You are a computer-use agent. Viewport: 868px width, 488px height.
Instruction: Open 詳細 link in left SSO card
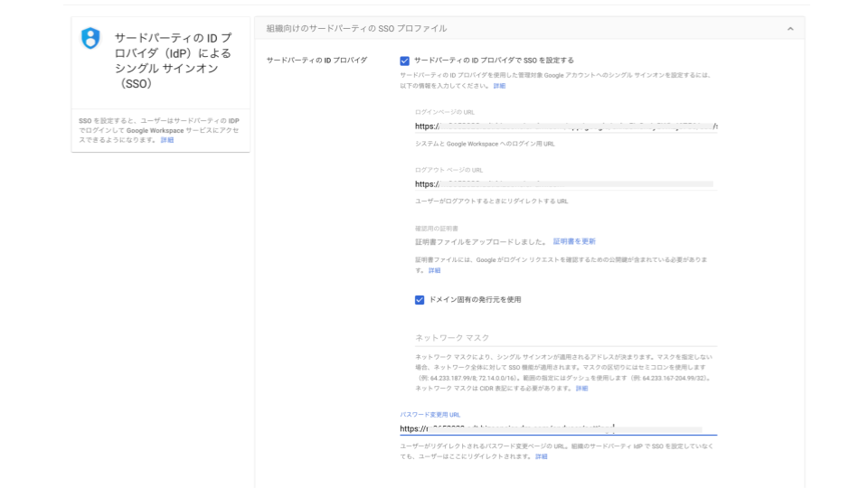pos(167,140)
